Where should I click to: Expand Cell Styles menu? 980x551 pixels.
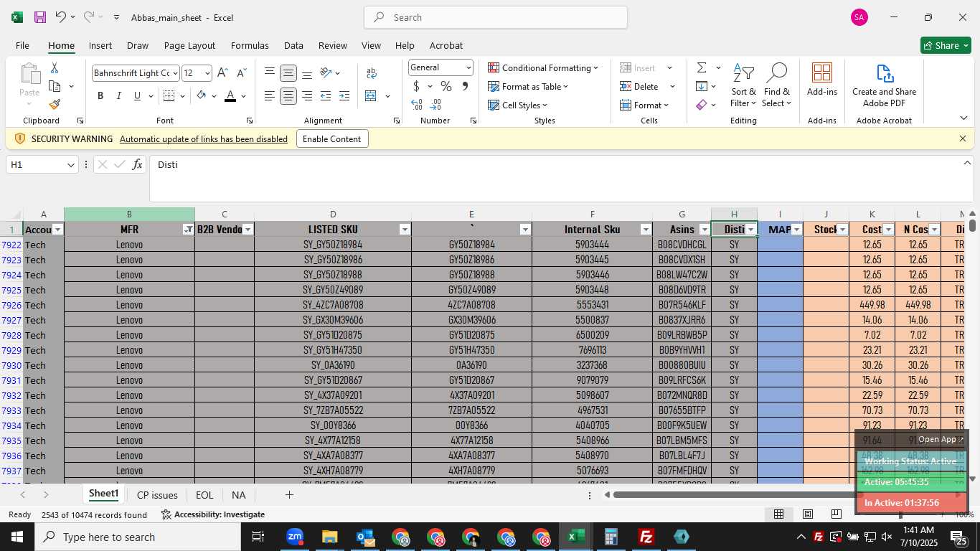coord(517,105)
